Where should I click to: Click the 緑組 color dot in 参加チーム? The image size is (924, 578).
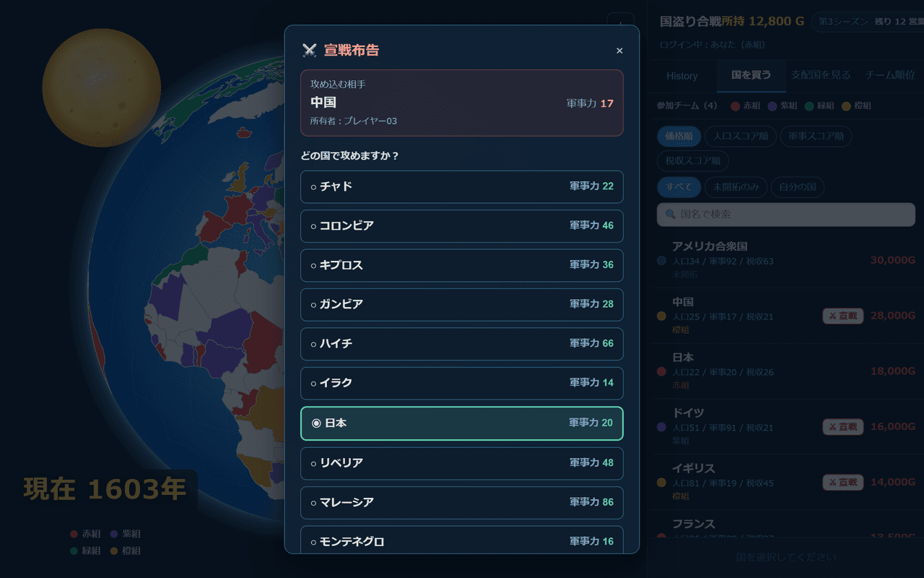click(x=809, y=106)
